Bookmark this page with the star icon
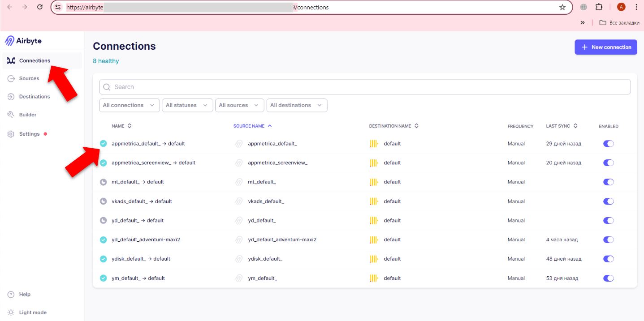Image resolution: width=644 pixels, height=321 pixels. tap(562, 7)
